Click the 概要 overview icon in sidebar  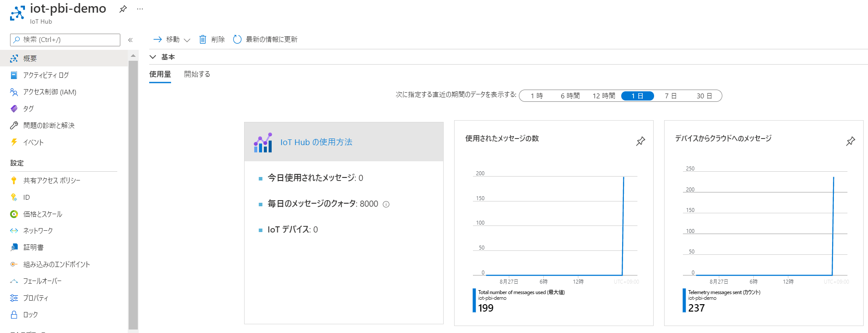pyautogui.click(x=14, y=58)
